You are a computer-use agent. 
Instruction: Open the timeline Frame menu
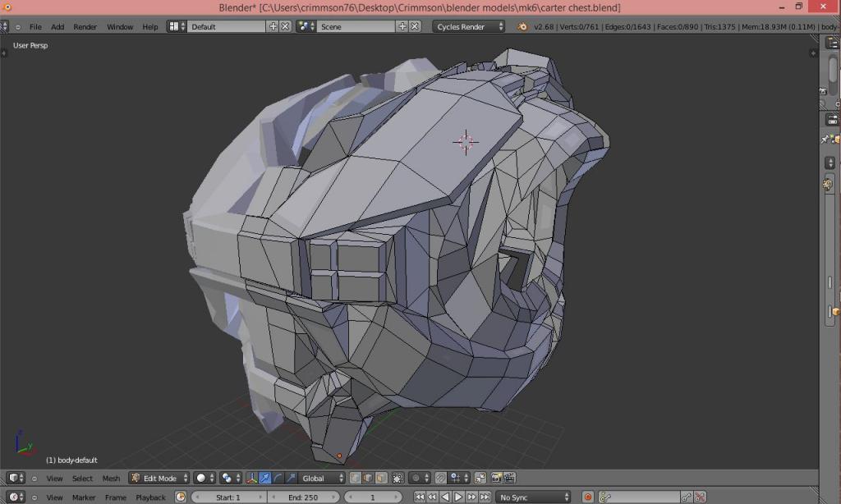115,497
